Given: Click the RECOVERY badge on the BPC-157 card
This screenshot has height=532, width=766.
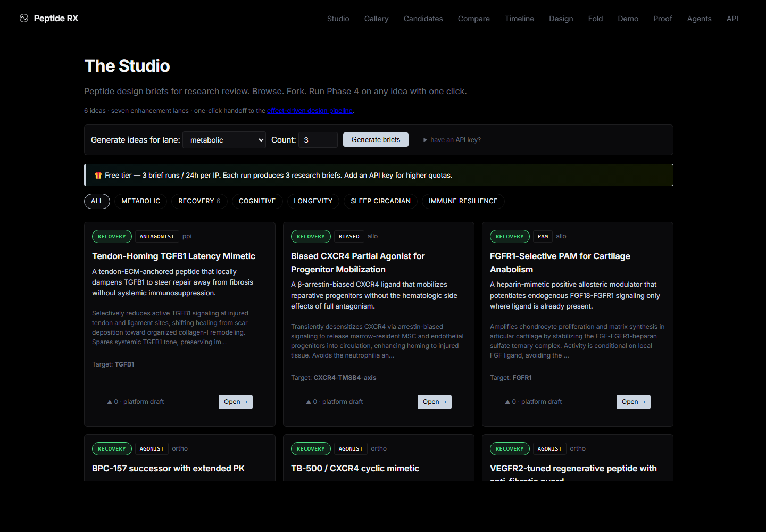Looking at the screenshot, I should click(x=112, y=449).
